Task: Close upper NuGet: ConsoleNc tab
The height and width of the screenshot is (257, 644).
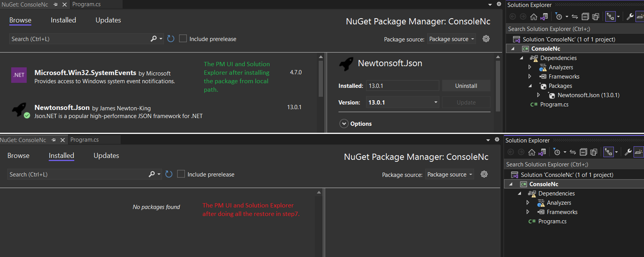Action: tap(64, 5)
